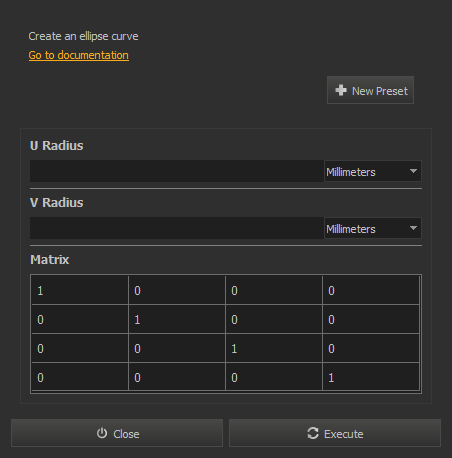452x458 pixels.
Task: Select matrix cell row two column two
Action: [177, 319]
